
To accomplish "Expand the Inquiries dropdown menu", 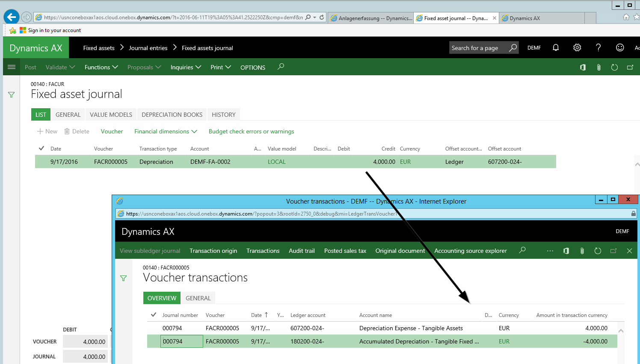I will tap(185, 67).
